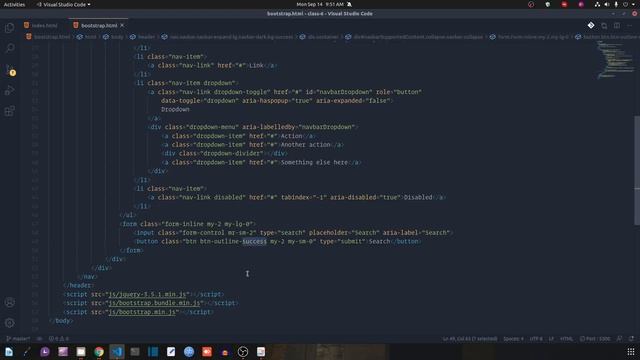This screenshot has width=640, height=360.
Task: Open the Extensions view in the activity bar
Action: point(10,111)
